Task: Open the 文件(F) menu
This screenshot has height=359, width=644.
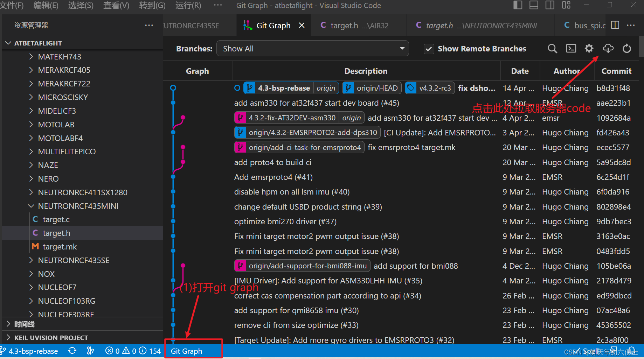Action: [x=12, y=5]
